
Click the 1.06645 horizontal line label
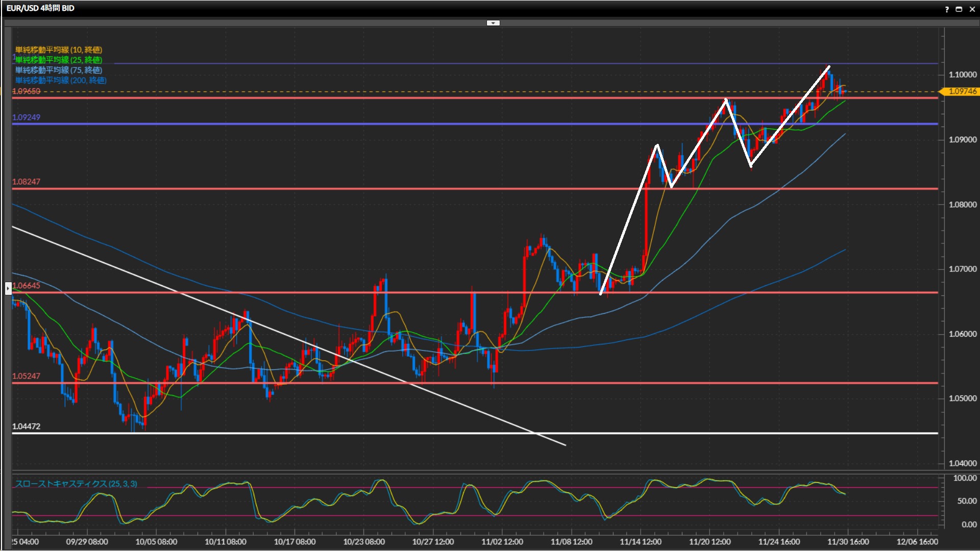click(x=26, y=286)
